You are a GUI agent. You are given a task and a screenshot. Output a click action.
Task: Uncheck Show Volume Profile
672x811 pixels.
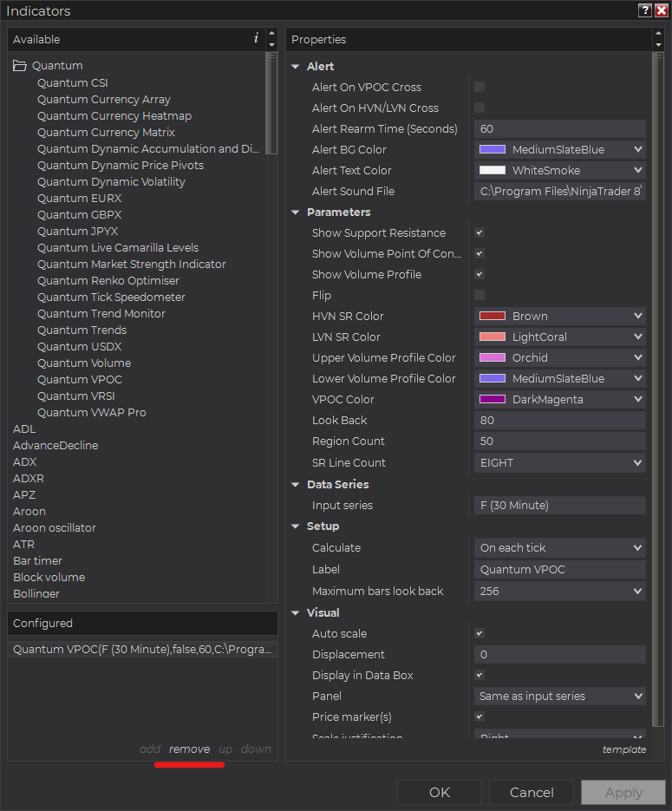point(480,274)
